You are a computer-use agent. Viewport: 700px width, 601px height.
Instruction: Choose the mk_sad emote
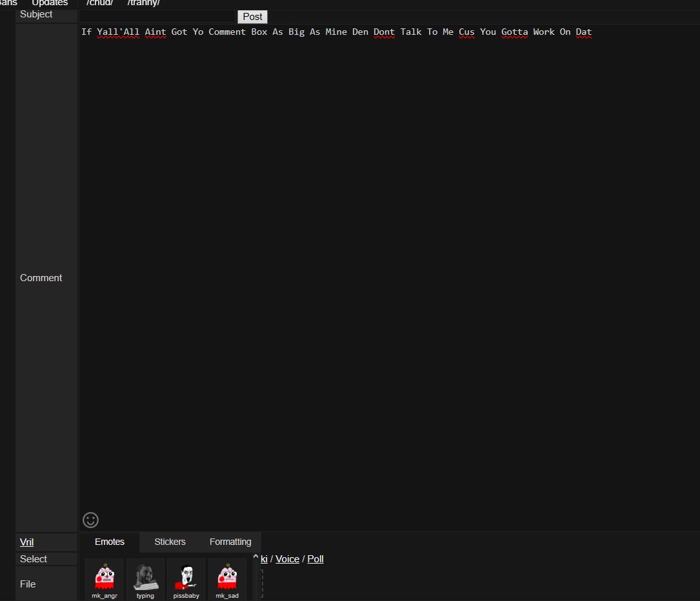(227, 578)
